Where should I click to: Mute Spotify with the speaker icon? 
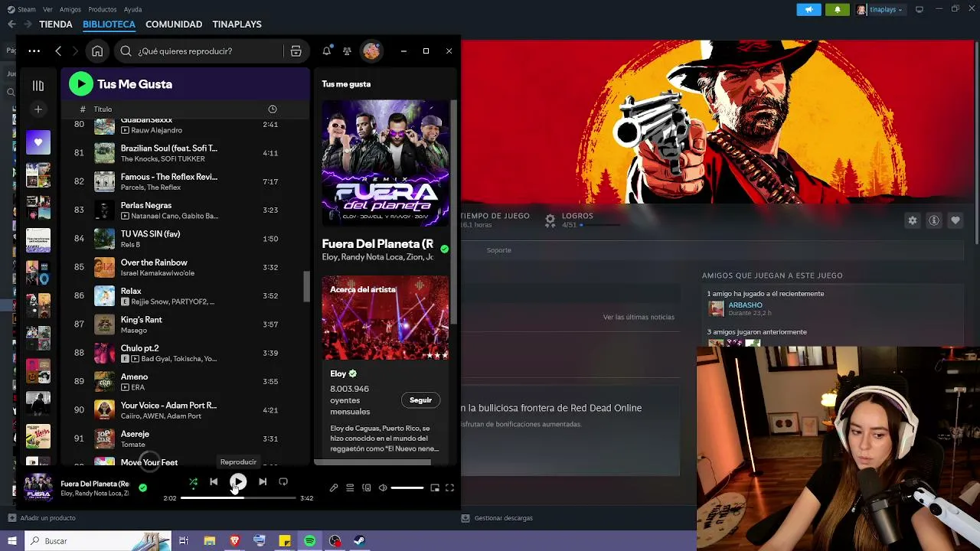click(x=383, y=487)
